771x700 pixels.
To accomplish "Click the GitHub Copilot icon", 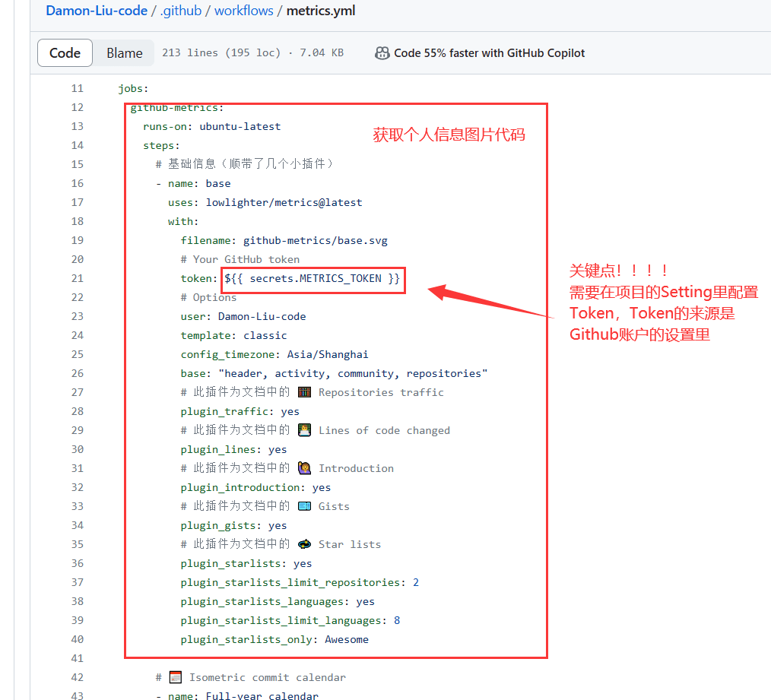I will click(382, 52).
